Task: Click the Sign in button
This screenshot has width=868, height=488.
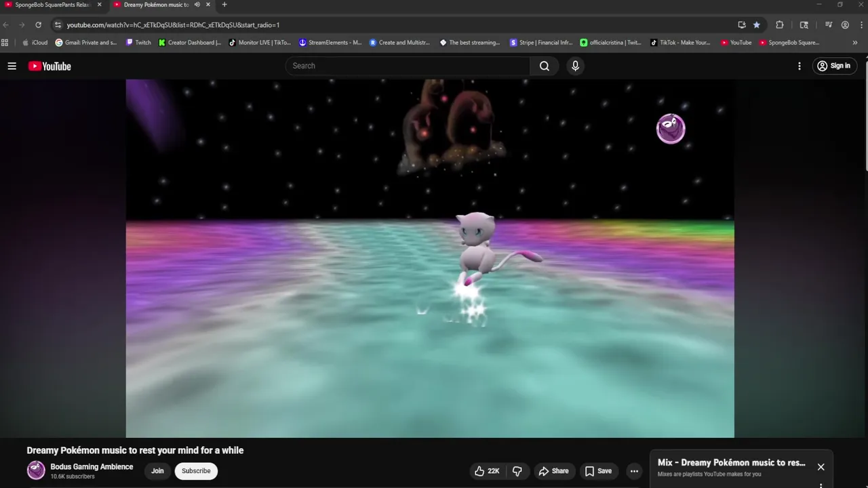Action: click(835, 66)
